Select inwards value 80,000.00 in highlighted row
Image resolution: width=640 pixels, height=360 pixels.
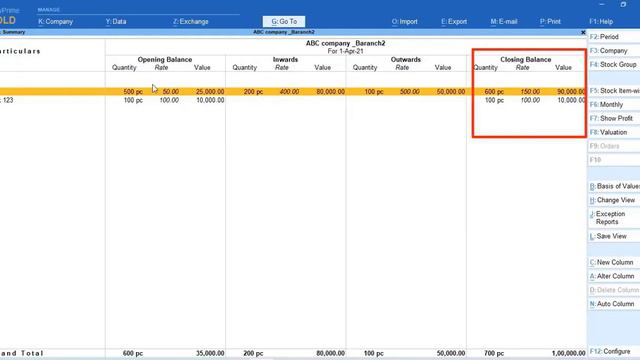[330, 92]
